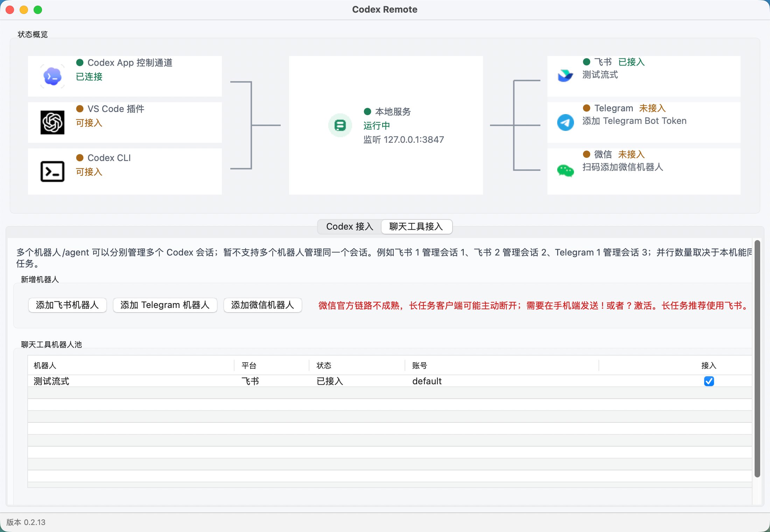Click the 可接入 text under Codex CLI
Viewport: 770px width, 532px height.
(x=89, y=172)
